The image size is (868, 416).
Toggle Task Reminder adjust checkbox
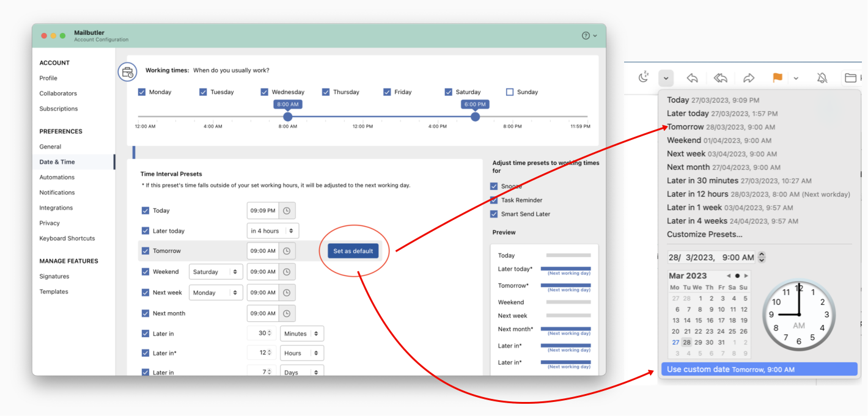[x=494, y=200]
